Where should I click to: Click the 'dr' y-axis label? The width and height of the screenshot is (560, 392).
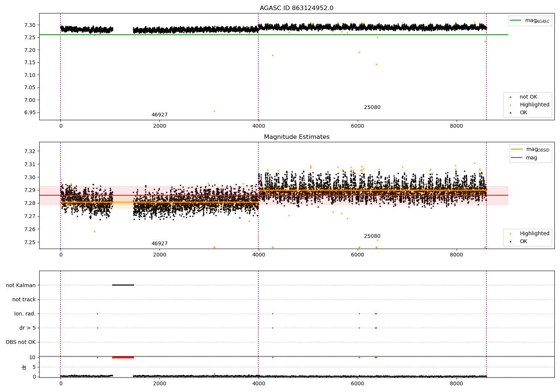(x=24, y=367)
